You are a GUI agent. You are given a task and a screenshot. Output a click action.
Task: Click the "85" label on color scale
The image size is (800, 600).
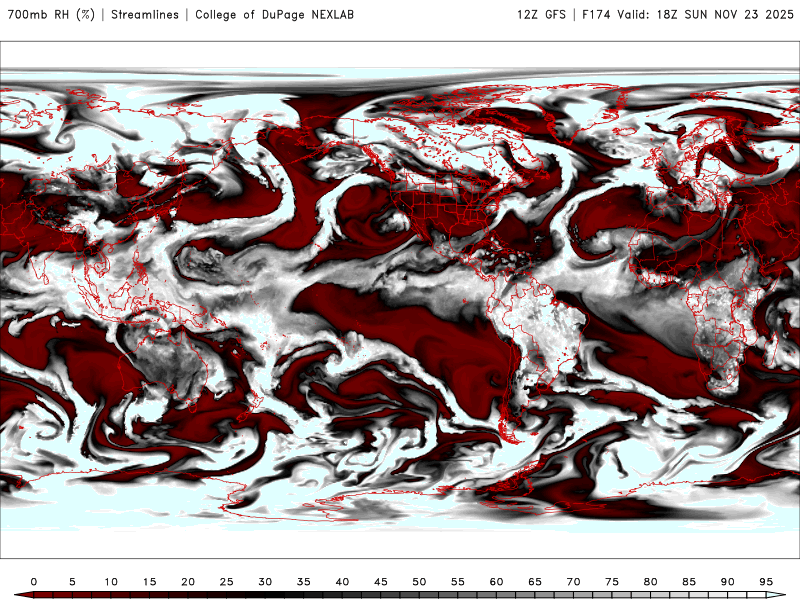(x=689, y=582)
